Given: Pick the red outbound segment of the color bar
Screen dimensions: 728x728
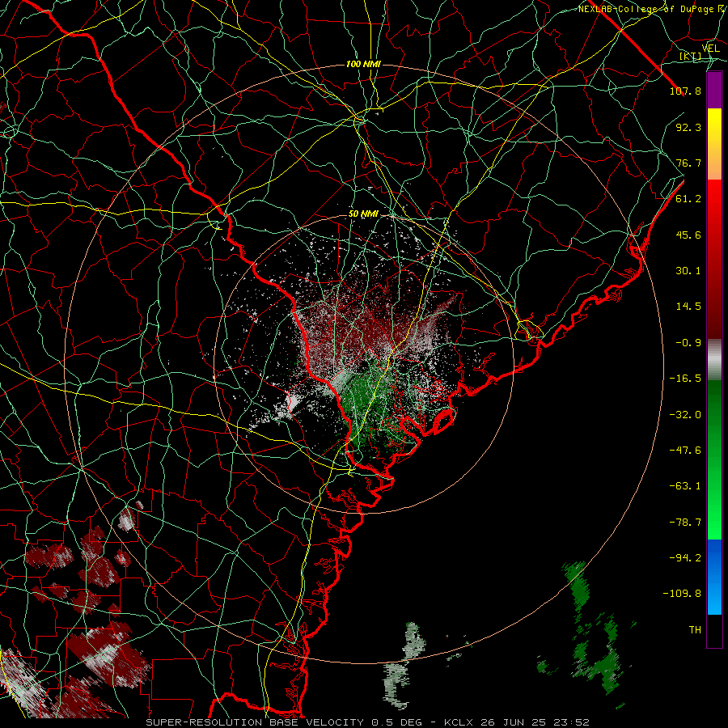Looking at the screenshot, I should (714, 259).
